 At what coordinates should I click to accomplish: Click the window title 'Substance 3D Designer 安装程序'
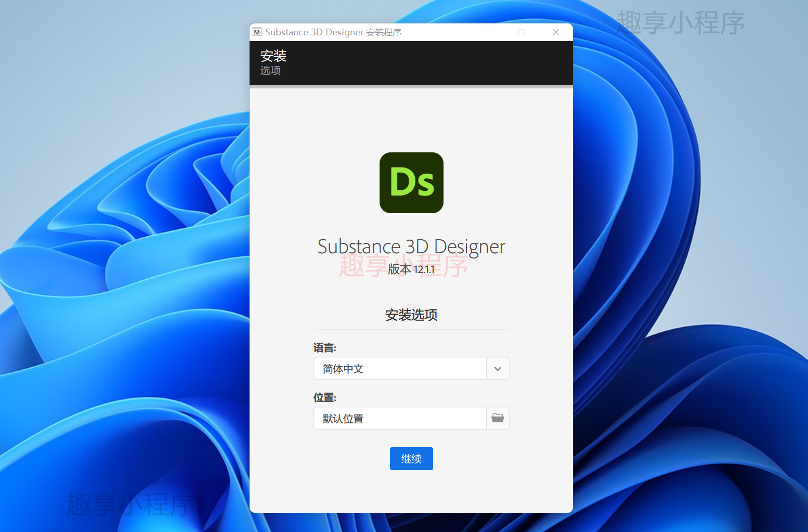click(333, 32)
